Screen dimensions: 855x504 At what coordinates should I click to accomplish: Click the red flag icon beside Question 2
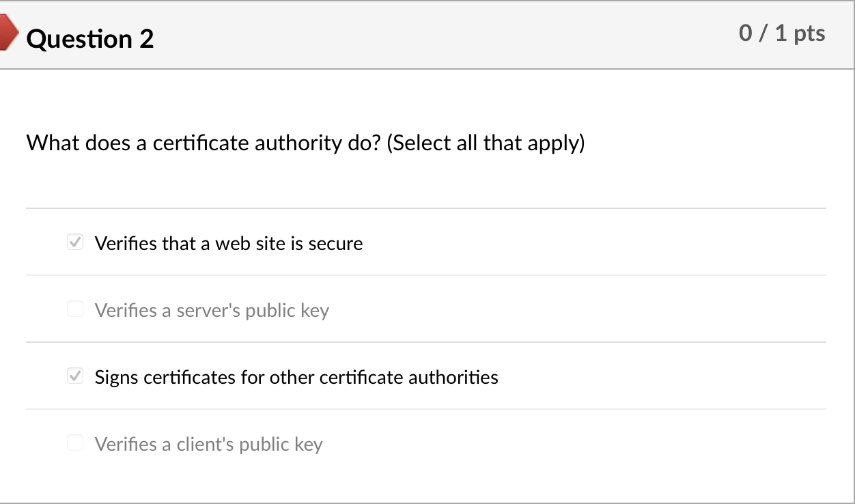click(x=8, y=31)
